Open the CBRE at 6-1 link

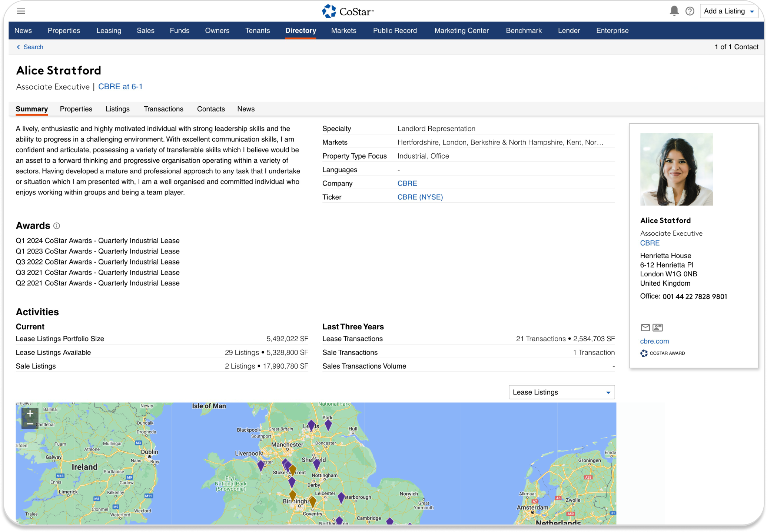(x=120, y=87)
